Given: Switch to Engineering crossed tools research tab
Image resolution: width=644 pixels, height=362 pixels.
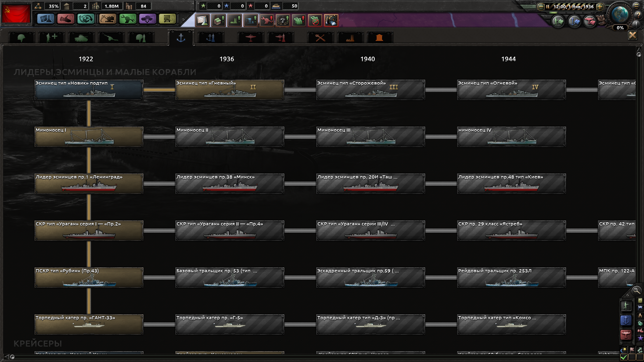Looking at the screenshot, I should point(320,38).
